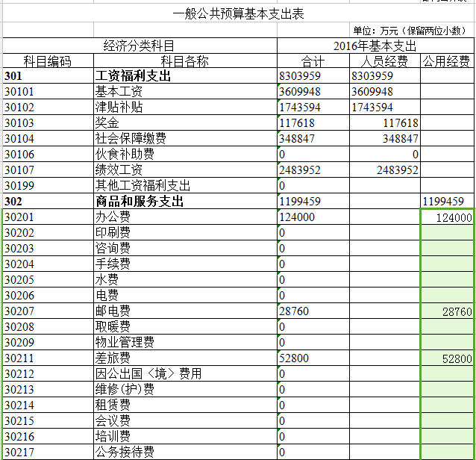Select code cell 30216
Viewport: 476px width, 460px height.
[x=48, y=437]
